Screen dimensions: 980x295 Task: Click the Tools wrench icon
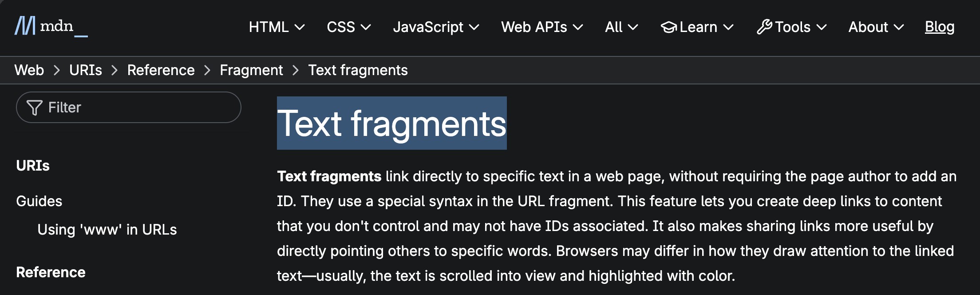(765, 27)
